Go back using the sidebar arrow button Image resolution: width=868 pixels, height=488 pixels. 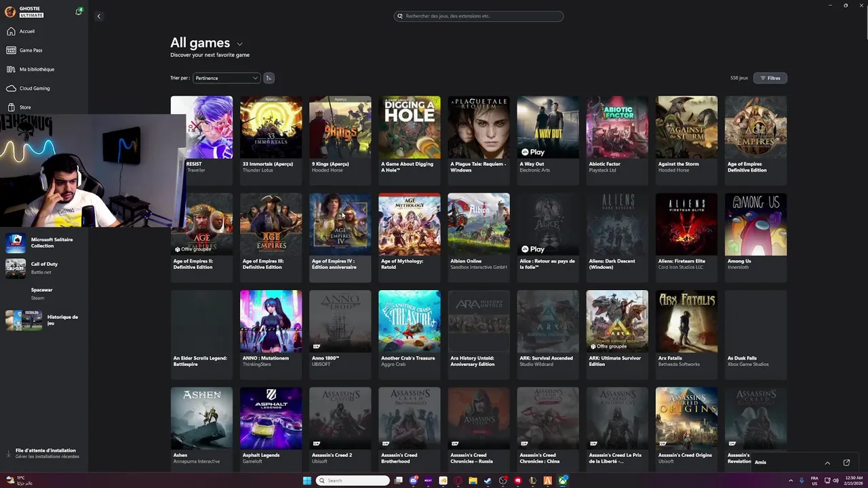[x=98, y=16]
